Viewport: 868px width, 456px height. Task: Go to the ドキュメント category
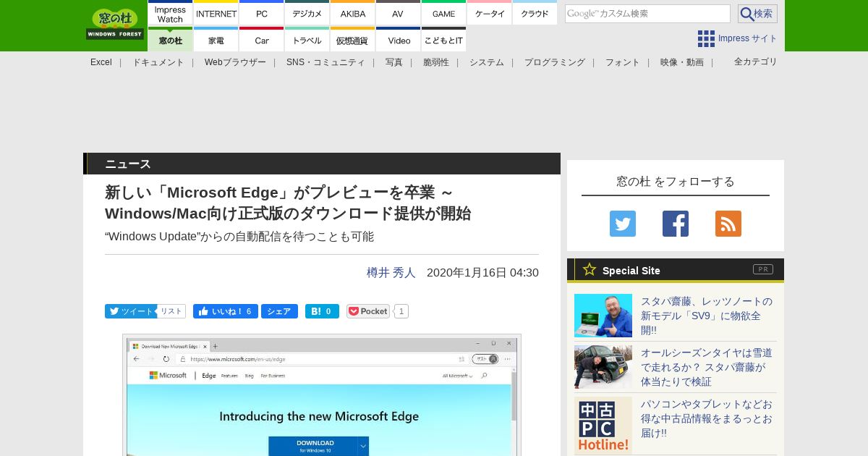(x=158, y=62)
